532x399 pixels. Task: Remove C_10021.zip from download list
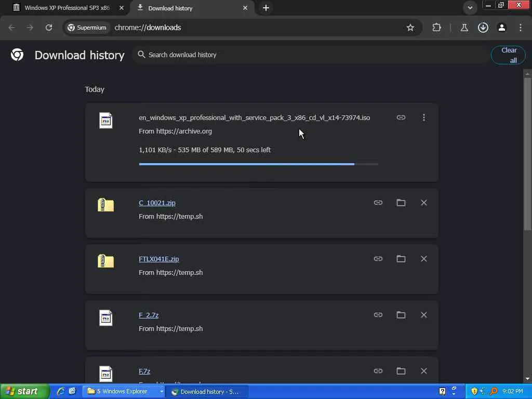(x=424, y=203)
